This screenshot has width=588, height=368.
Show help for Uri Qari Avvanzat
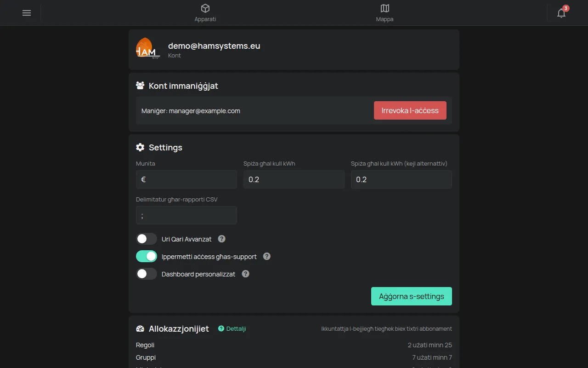221,239
